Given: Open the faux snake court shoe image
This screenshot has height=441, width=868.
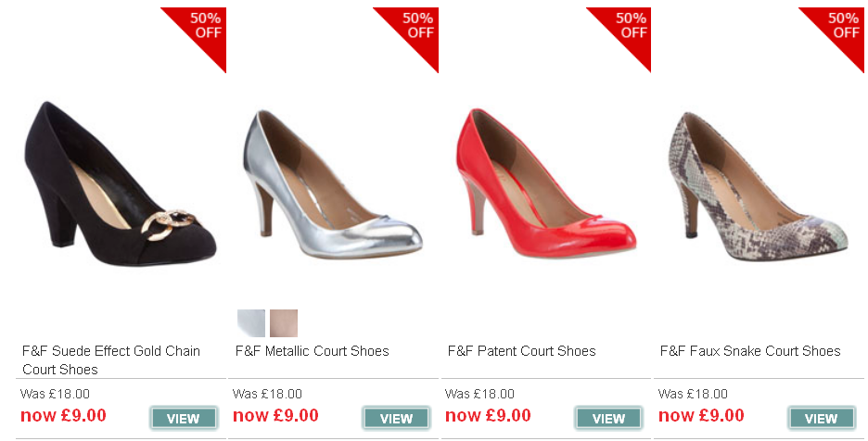Looking at the screenshot, I should 759,186.
